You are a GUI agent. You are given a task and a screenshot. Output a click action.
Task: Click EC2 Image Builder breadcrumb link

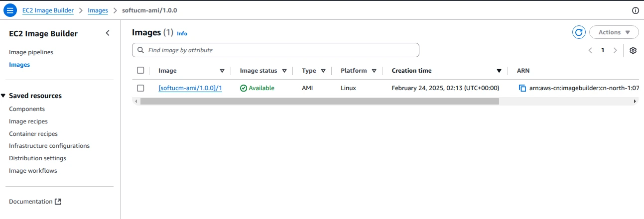pyautogui.click(x=48, y=10)
